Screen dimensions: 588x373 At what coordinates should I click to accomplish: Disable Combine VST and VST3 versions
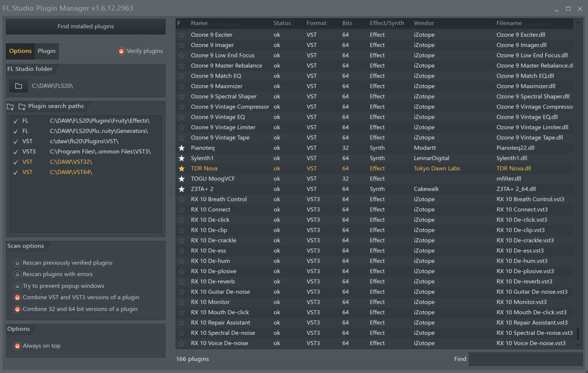point(17,297)
